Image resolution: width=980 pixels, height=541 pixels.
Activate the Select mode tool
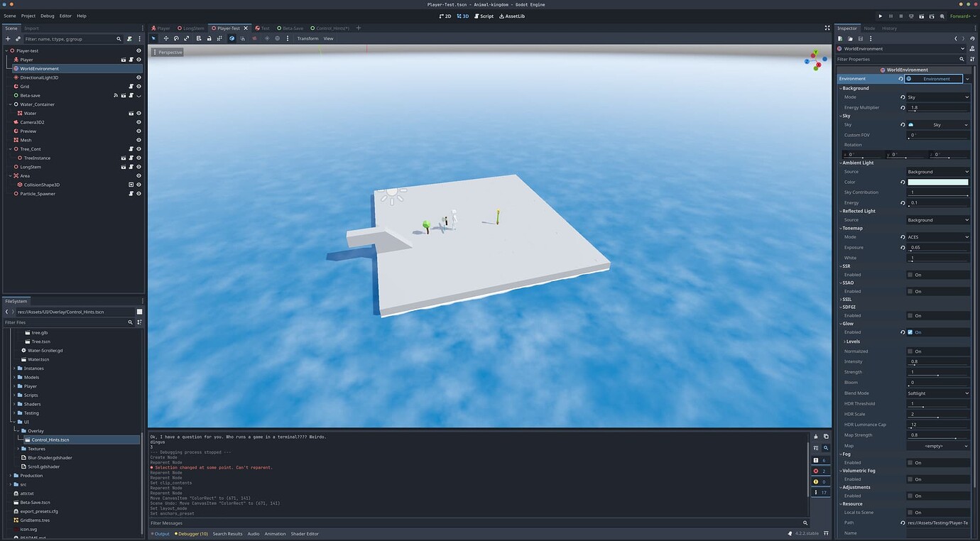155,38
